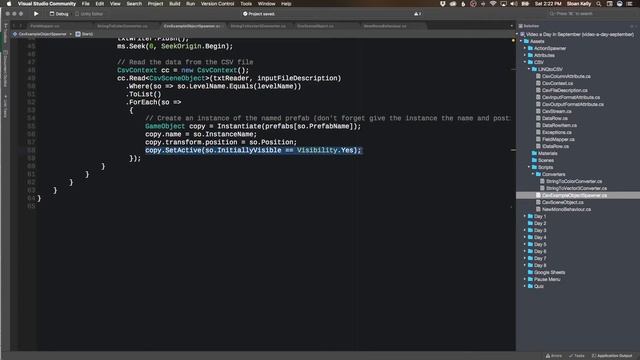Open the editor tab overflow dropdown
This screenshot has height=360, width=640.
tap(511, 26)
